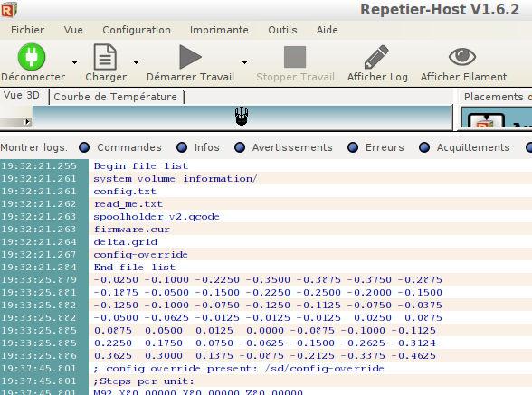The width and height of the screenshot is (532, 395).
Task: Toggle the Erreurs log filter
Action: tap(353, 147)
